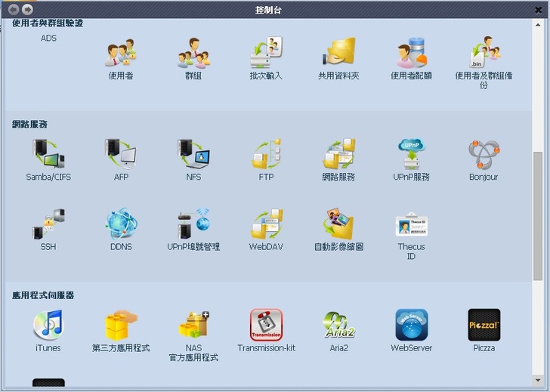Open the Aria2 application

(x=338, y=325)
